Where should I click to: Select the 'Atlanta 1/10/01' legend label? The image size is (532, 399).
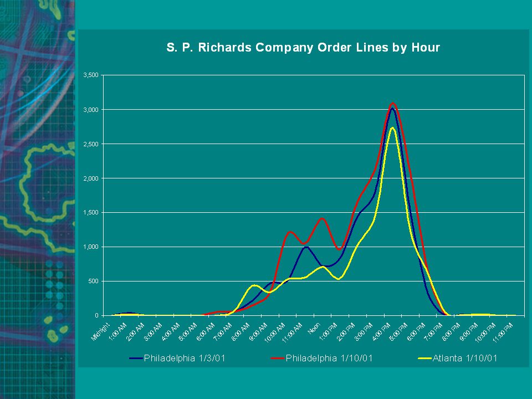coord(465,358)
